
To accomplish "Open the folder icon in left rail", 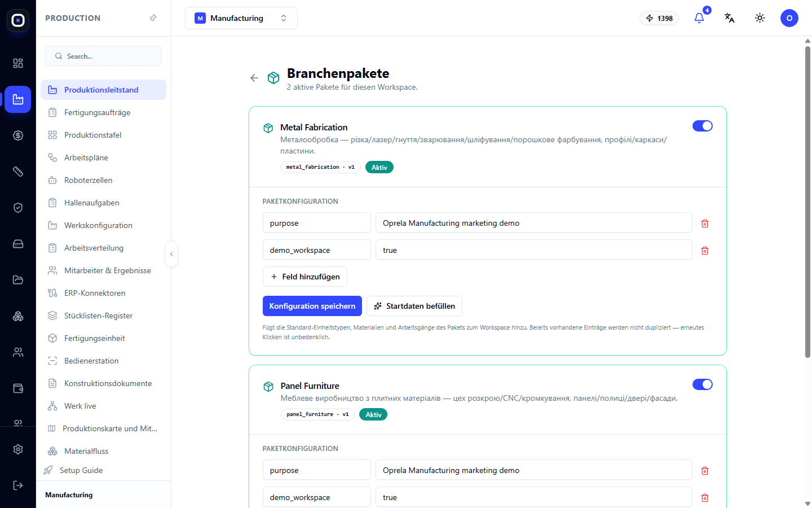I will pyautogui.click(x=18, y=280).
